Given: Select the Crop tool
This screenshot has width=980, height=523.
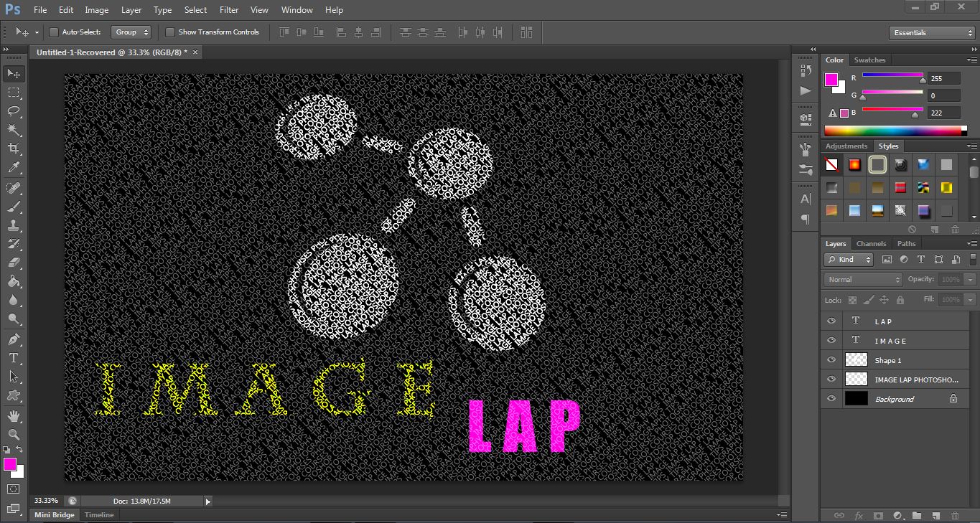Looking at the screenshot, I should pos(14,149).
